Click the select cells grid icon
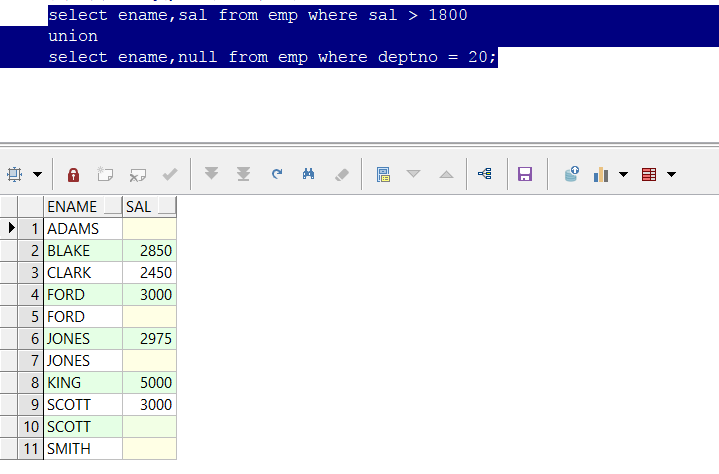 tap(15, 174)
